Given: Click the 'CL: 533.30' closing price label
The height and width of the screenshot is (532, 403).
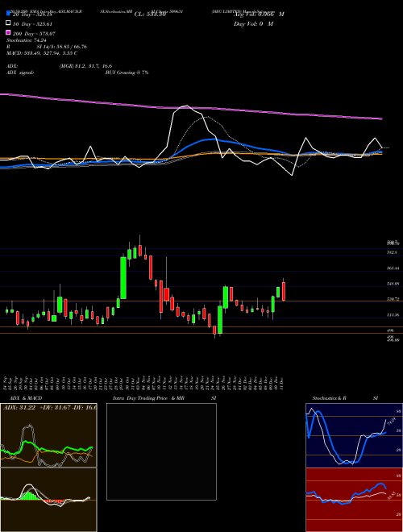Looking at the screenshot, I should click(x=150, y=15).
